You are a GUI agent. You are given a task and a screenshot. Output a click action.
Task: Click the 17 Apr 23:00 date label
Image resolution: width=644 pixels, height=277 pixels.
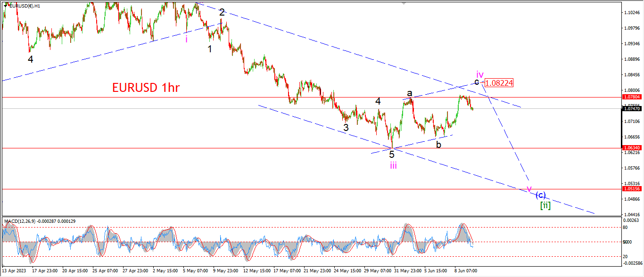[45, 271]
